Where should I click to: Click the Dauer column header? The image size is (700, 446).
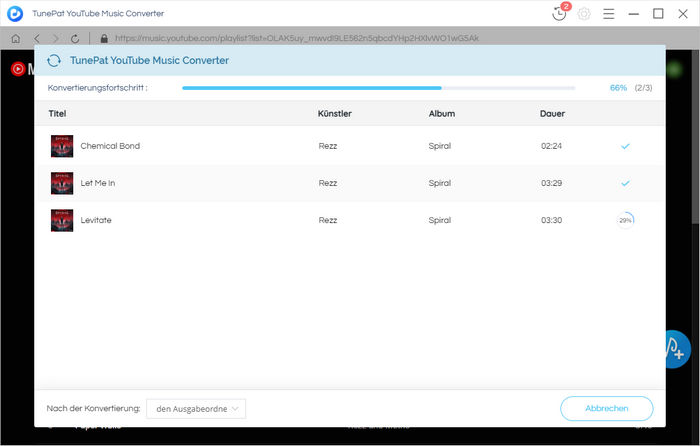[x=552, y=113]
